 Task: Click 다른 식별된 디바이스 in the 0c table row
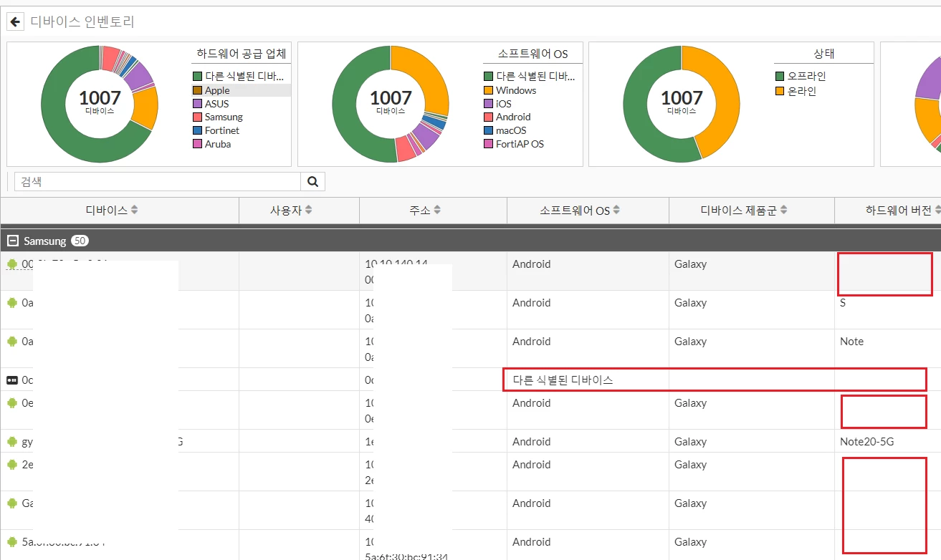563,380
